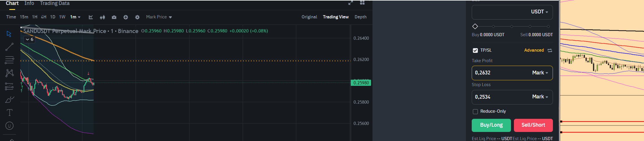The image size is (644, 141).
Task: Enable the Reduce-Only checkbox
Action: point(475,112)
